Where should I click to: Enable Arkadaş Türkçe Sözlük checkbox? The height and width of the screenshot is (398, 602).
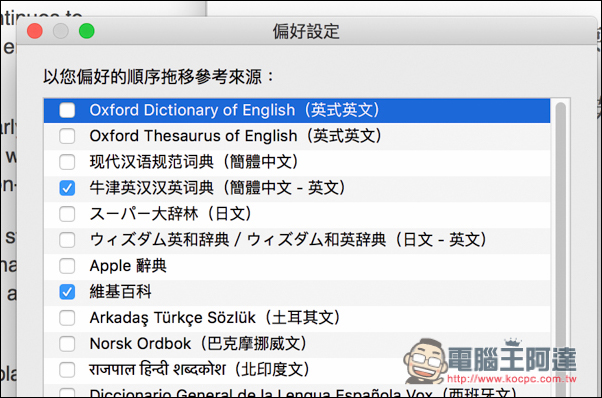point(67,318)
